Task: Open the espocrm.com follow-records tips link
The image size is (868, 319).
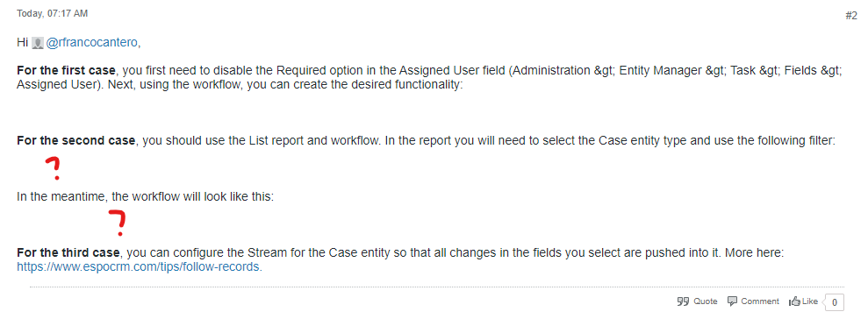Action: pos(140,266)
